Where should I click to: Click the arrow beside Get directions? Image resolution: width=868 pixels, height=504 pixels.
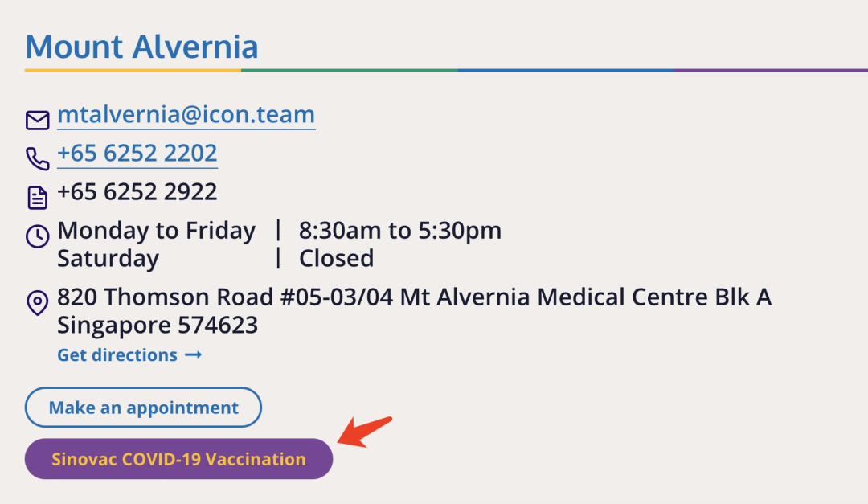[x=193, y=355]
